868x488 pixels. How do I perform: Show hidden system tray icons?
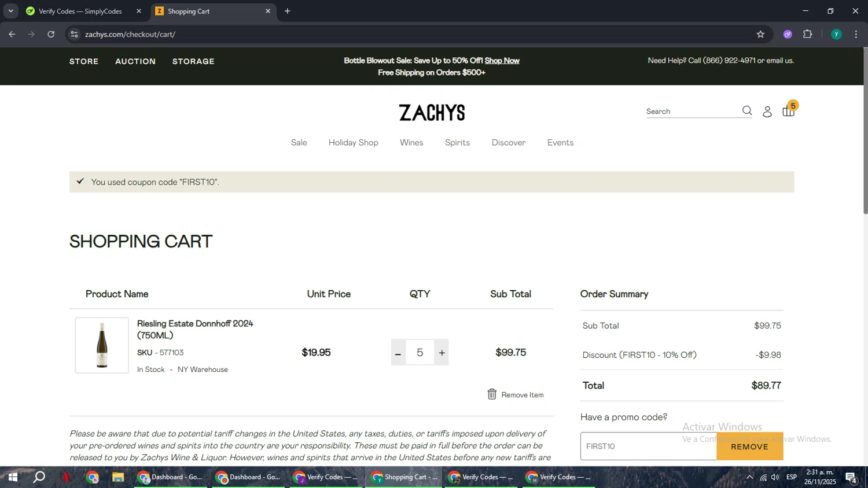[x=749, y=478]
